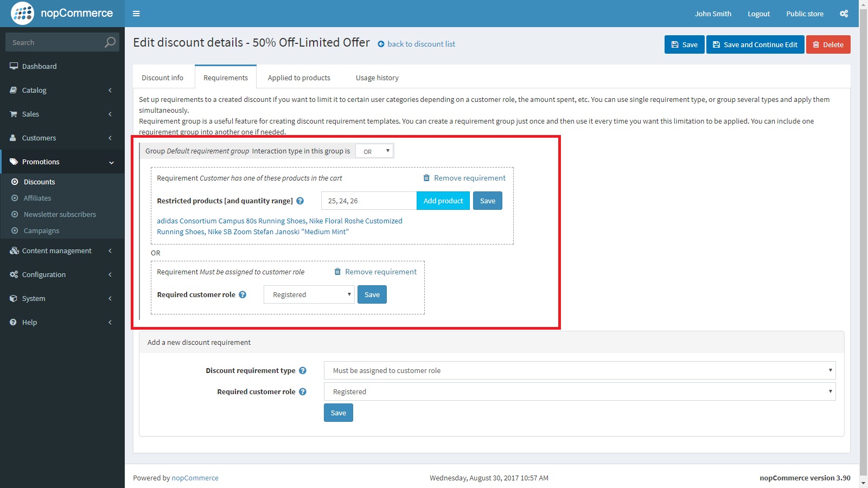Viewport: 868px width, 488px height.
Task: Expand the Customers menu chevron
Action: click(110, 138)
